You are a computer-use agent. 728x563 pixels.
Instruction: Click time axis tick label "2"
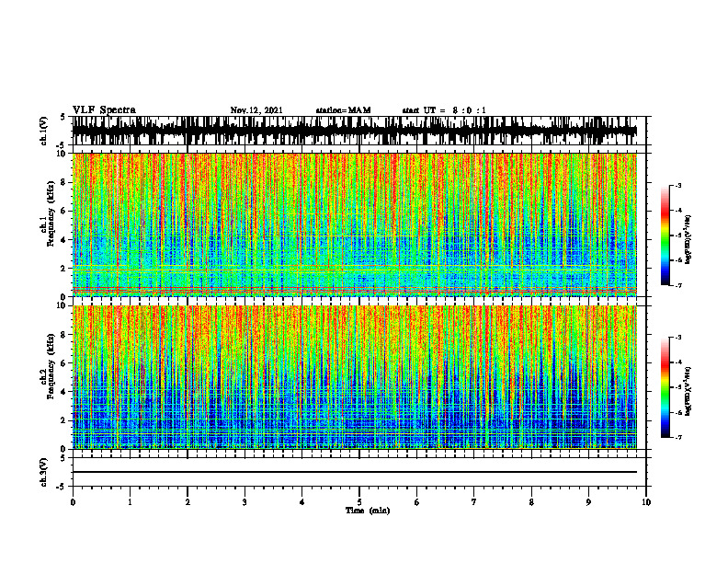pyautogui.click(x=188, y=502)
